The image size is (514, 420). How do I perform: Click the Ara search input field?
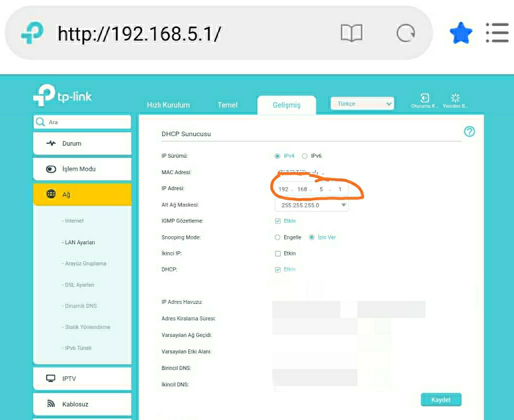pyautogui.click(x=82, y=122)
